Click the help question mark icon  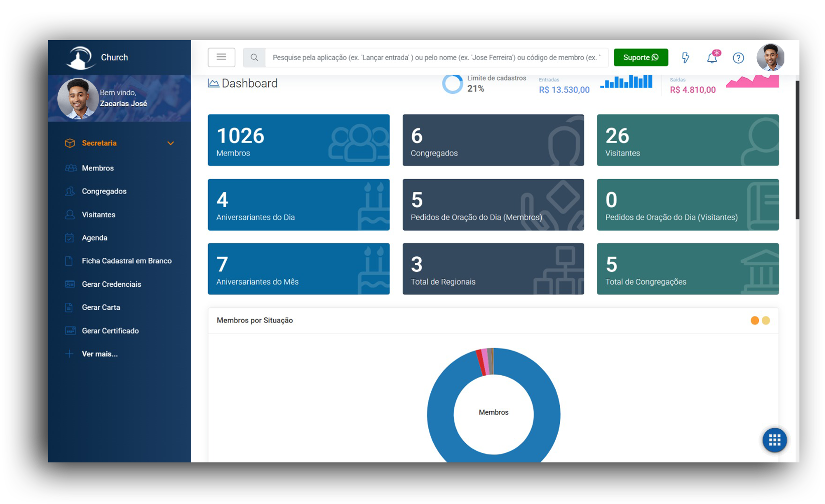738,58
